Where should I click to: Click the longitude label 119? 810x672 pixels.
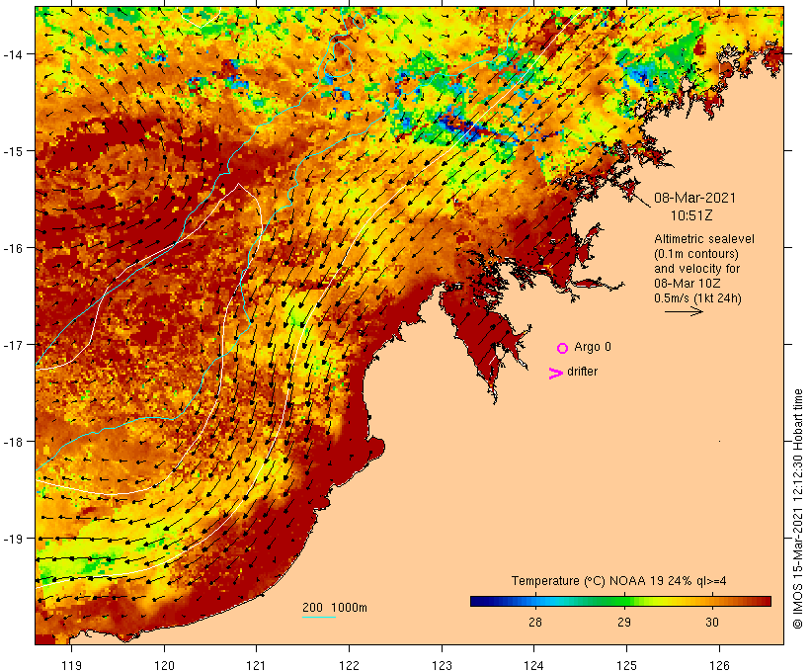(71, 665)
